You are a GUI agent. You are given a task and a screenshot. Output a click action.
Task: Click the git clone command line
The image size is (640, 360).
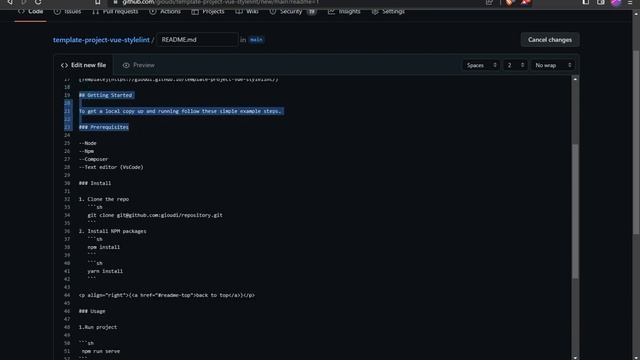155,215
